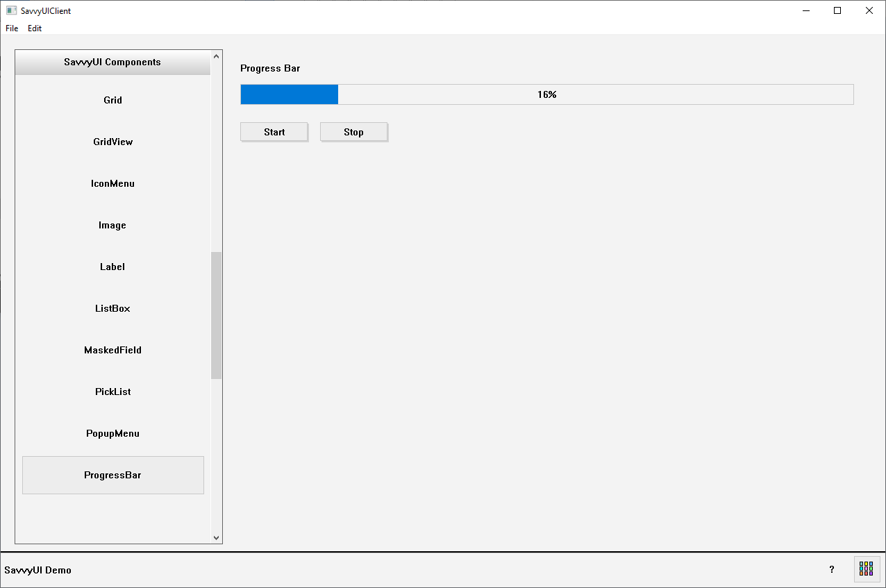Open the Edit menu
Viewport: 886px width, 588px height.
tap(35, 28)
